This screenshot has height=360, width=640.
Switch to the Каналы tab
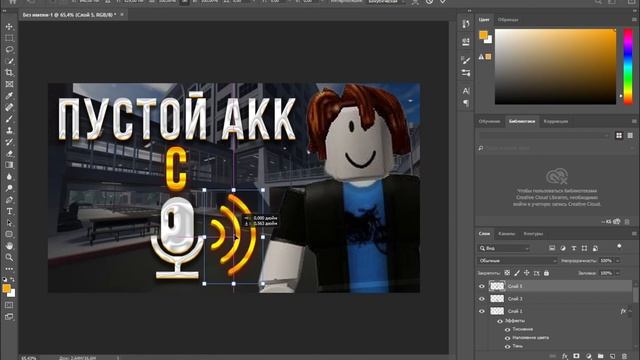click(507, 234)
